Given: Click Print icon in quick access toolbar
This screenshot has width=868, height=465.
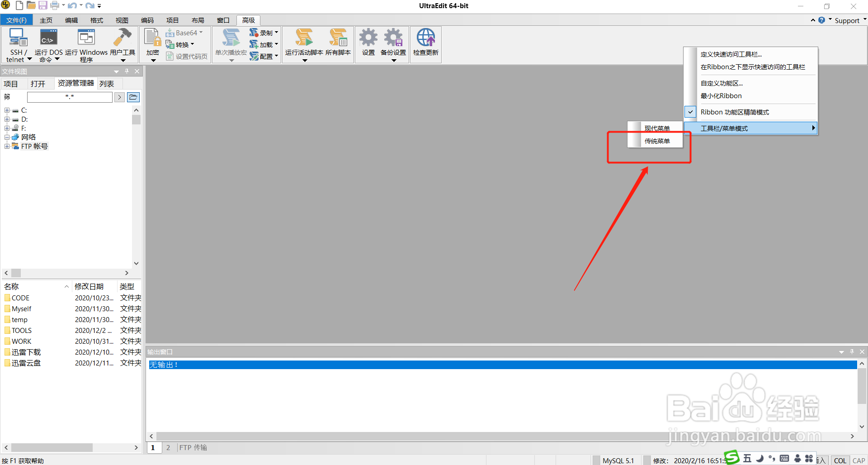Looking at the screenshot, I should pyautogui.click(x=55, y=5).
